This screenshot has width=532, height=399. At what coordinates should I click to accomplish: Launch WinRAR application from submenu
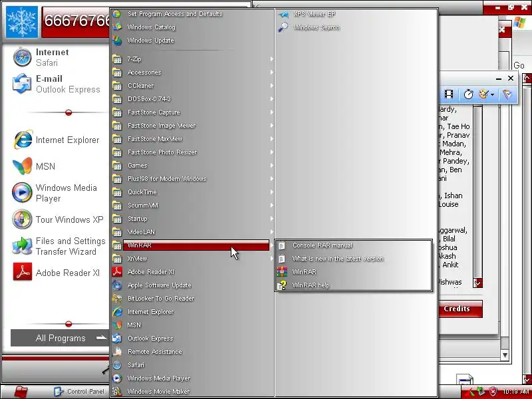pos(354,272)
